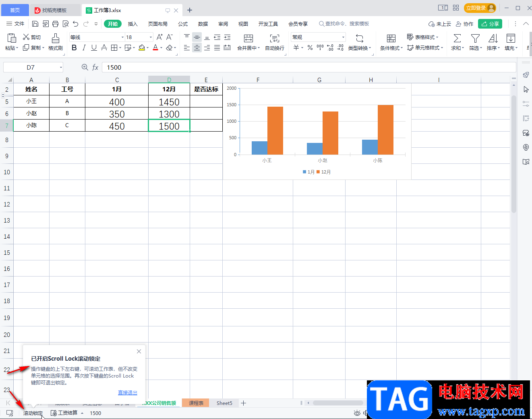Click the Paste clipboard icon
Image resolution: width=532 pixels, height=419 pixels.
coord(12,38)
